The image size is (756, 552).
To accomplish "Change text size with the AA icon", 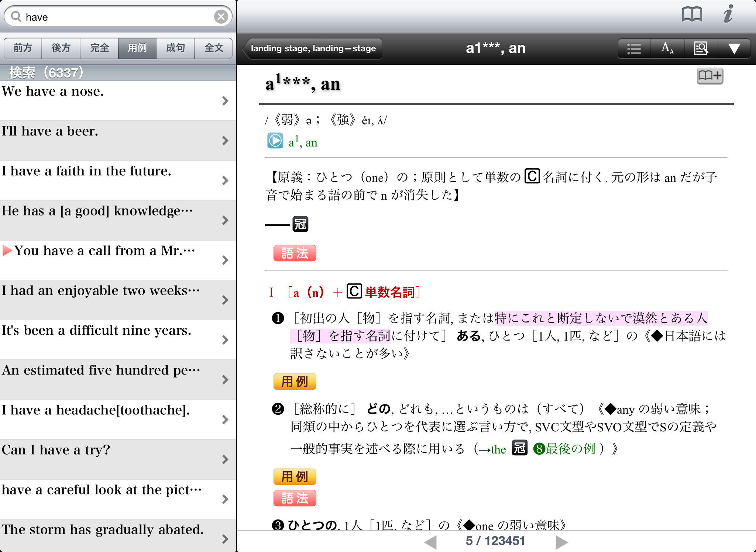I will tap(667, 48).
